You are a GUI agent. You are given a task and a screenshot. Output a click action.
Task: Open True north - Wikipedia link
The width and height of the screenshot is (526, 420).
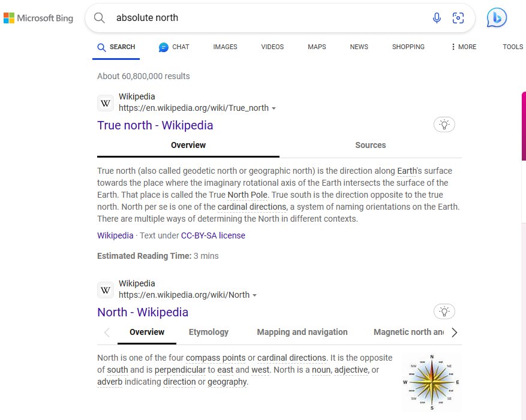155,125
